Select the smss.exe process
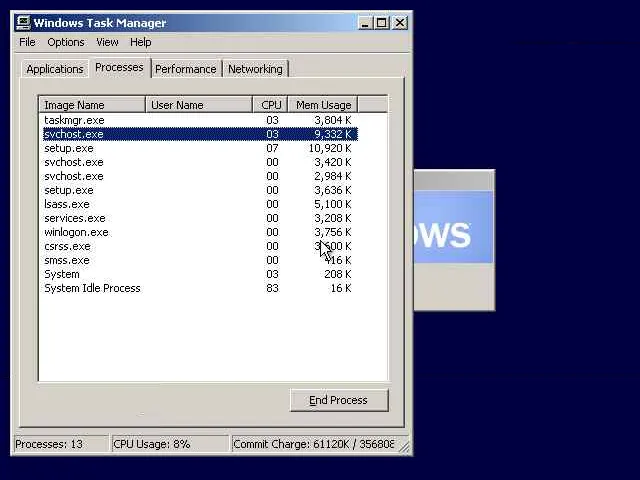This screenshot has height=480, width=640. click(200, 260)
